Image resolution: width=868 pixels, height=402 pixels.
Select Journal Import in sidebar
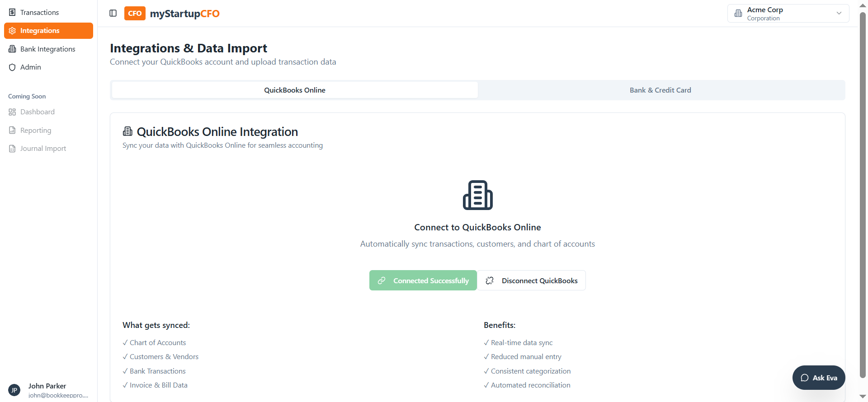(x=48, y=149)
